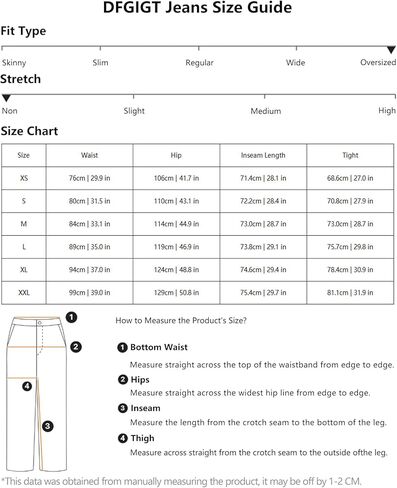Viewport: 397px width, 488px height.
Task: Click the bullet 3 icon before Inseam
Action: [x=123, y=408]
